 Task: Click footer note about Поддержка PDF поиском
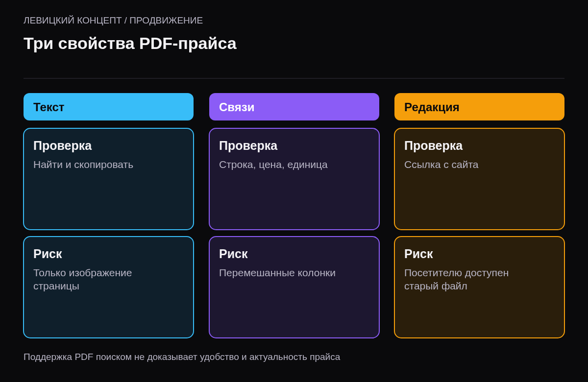pos(182,357)
